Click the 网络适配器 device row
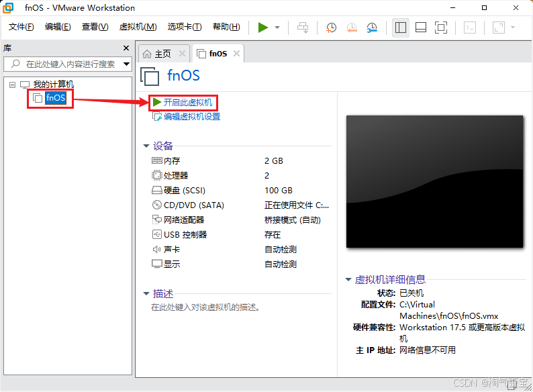The image size is (533, 392). click(240, 220)
